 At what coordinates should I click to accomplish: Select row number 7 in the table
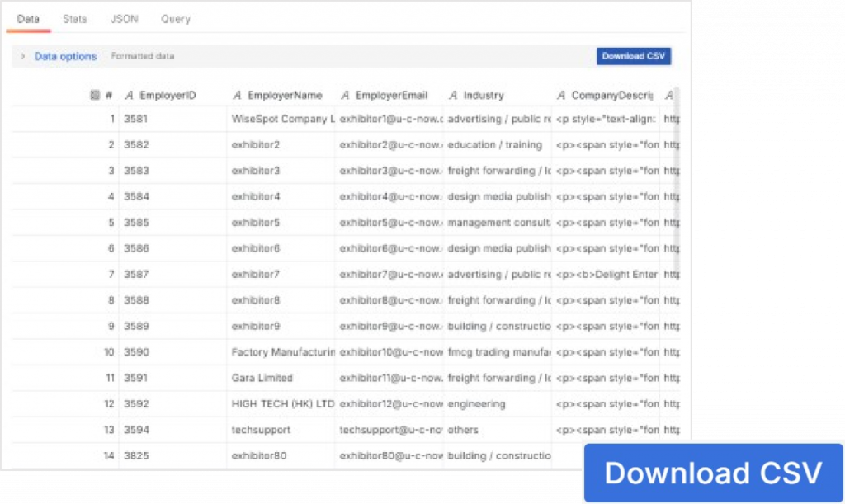coord(111,275)
